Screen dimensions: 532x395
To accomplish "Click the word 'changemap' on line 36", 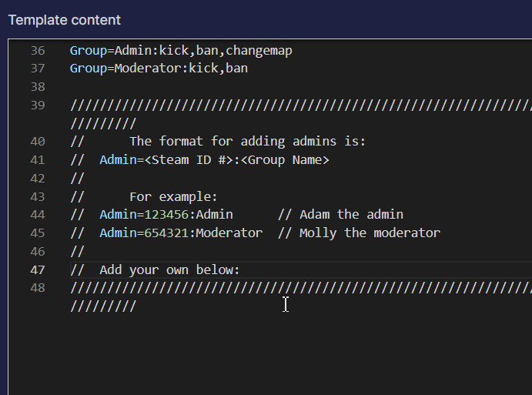I will click(x=259, y=51).
